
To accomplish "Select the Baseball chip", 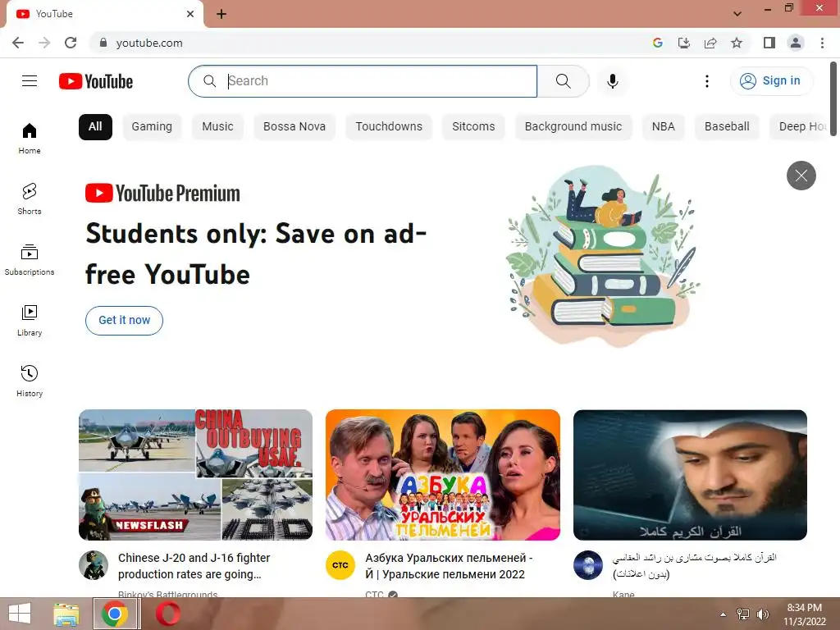I will point(727,127).
